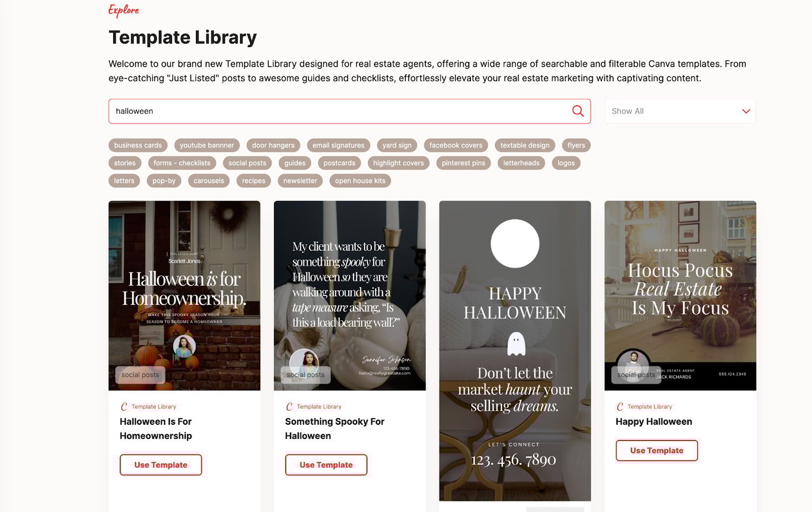Click Template Library icon on Happy Halloween card
The width and height of the screenshot is (812, 512).
tap(620, 406)
